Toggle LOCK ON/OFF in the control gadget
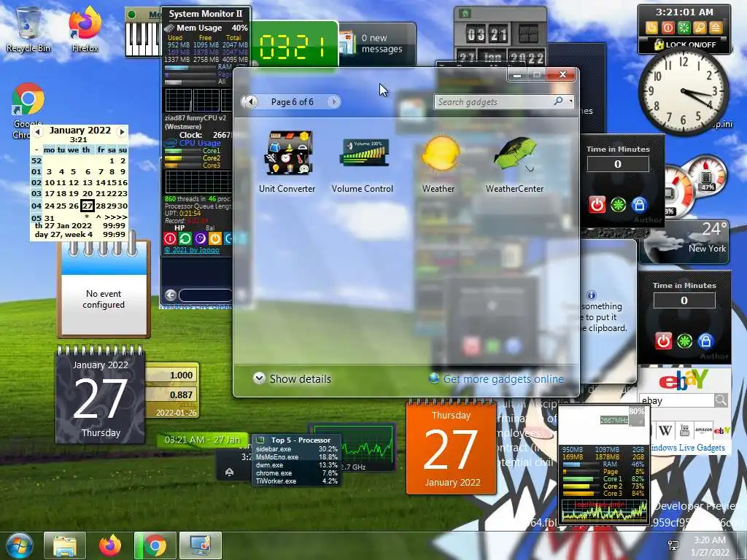 (x=685, y=44)
